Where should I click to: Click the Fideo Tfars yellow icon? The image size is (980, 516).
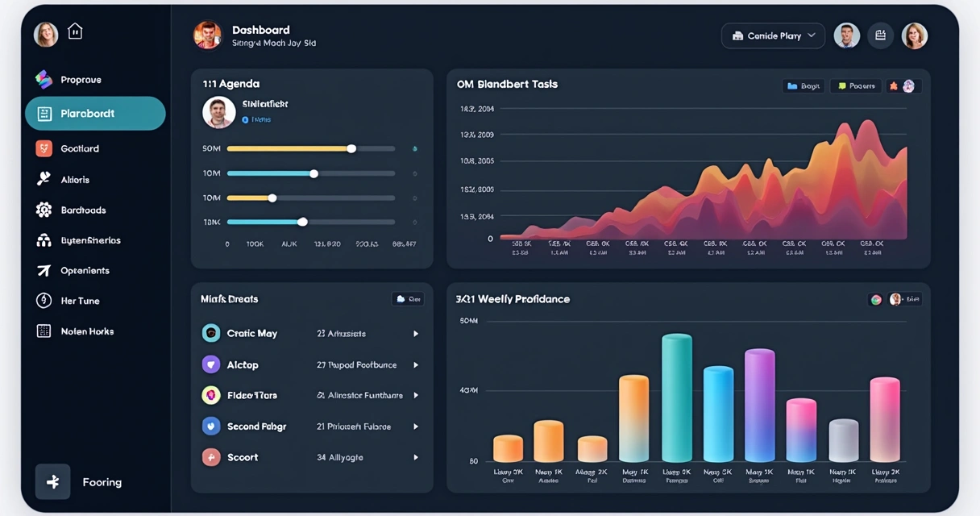(211, 395)
